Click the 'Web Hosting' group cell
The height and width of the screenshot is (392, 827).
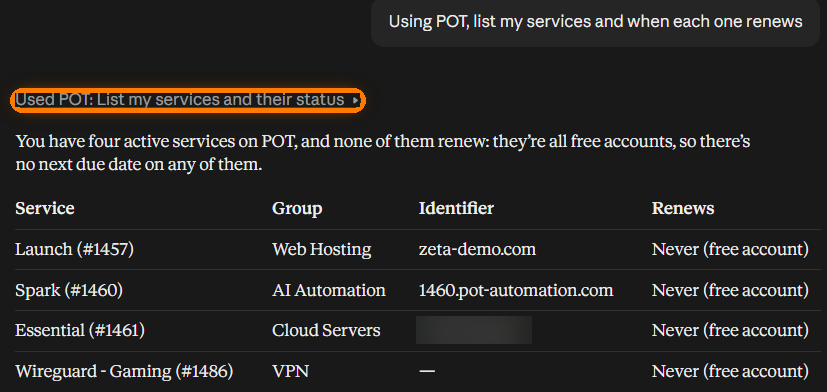coord(322,249)
